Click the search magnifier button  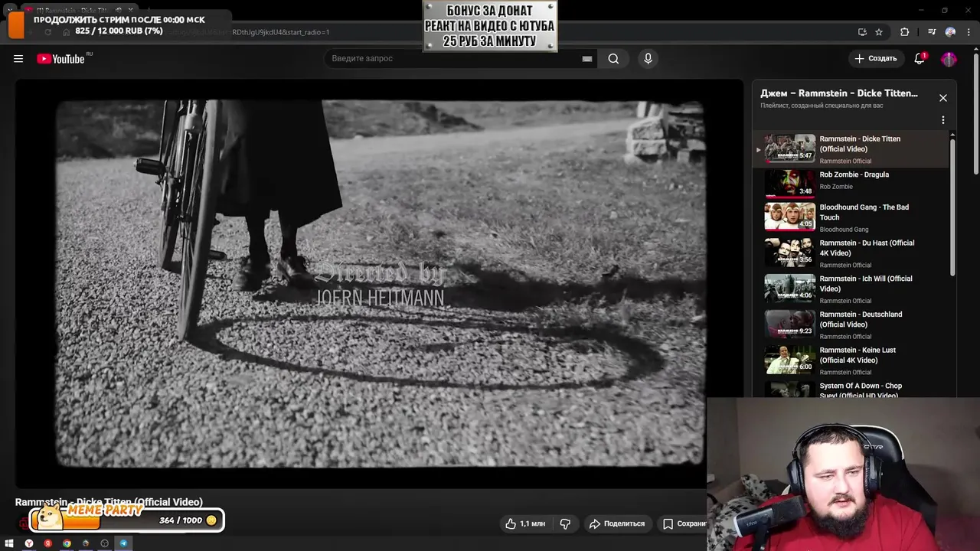point(613,59)
